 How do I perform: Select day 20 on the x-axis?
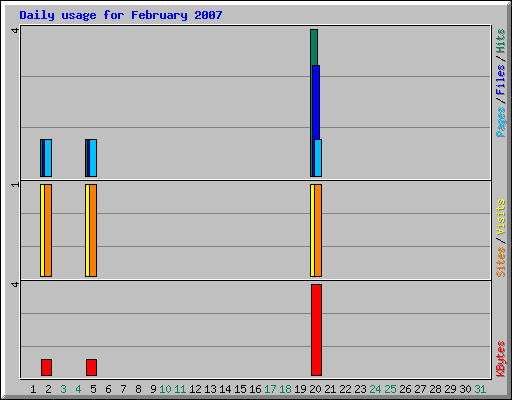[315, 389]
